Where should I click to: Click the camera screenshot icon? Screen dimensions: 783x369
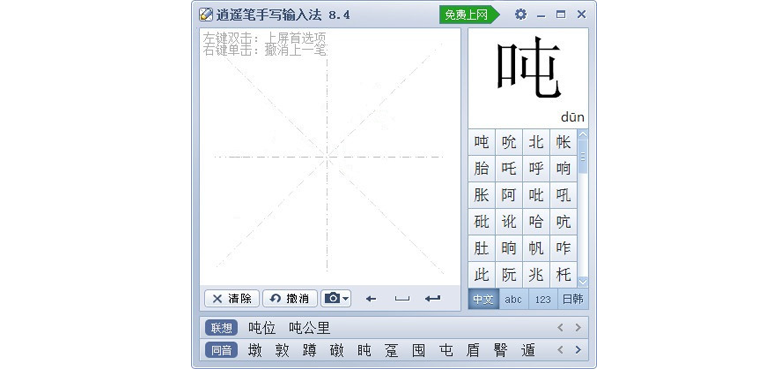(x=332, y=299)
